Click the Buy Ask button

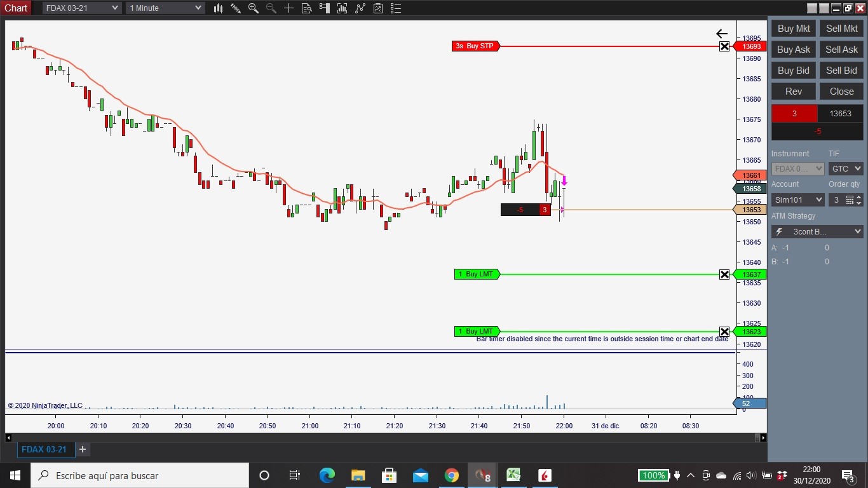[794, 50]
